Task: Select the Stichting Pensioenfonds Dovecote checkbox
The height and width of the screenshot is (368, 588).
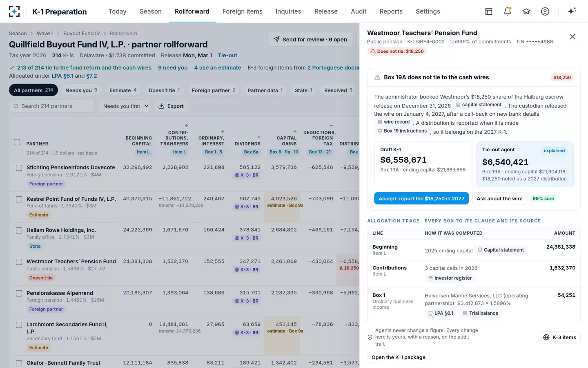Action: tap(19, 168)
